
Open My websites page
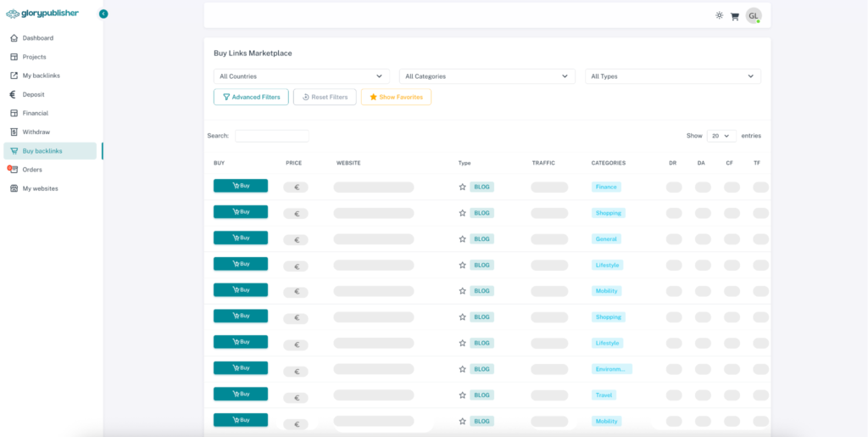pyautogui.click(x=41, y=188)
